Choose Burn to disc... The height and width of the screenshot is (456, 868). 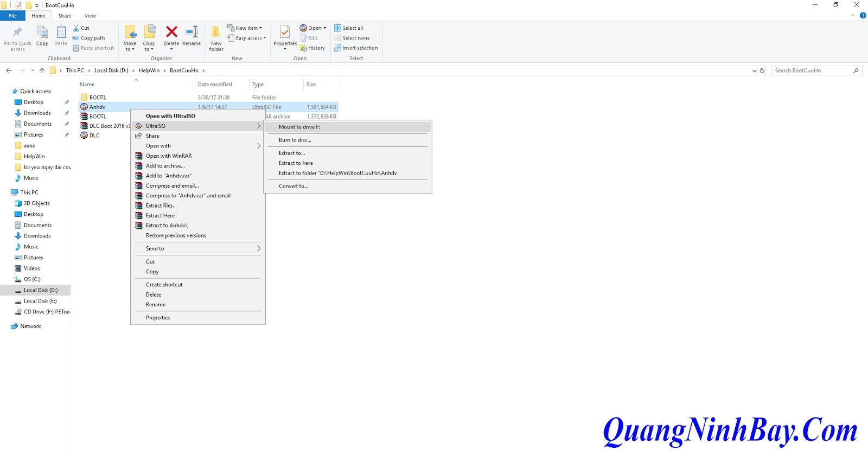[x=347, y=140]
